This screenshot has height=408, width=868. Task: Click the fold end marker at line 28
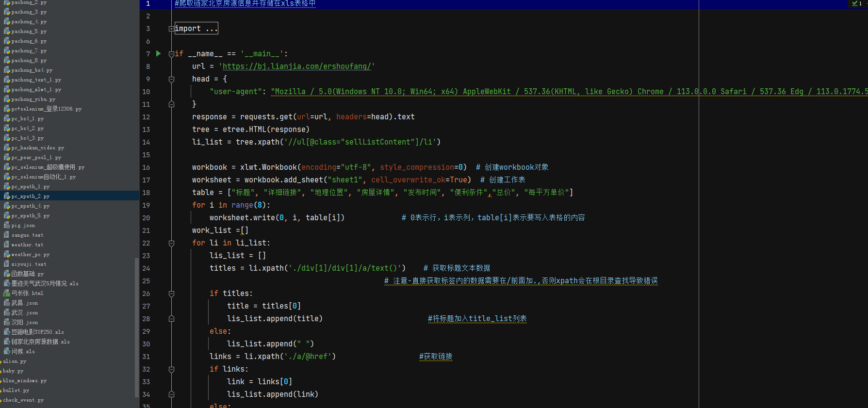(171, 319)
